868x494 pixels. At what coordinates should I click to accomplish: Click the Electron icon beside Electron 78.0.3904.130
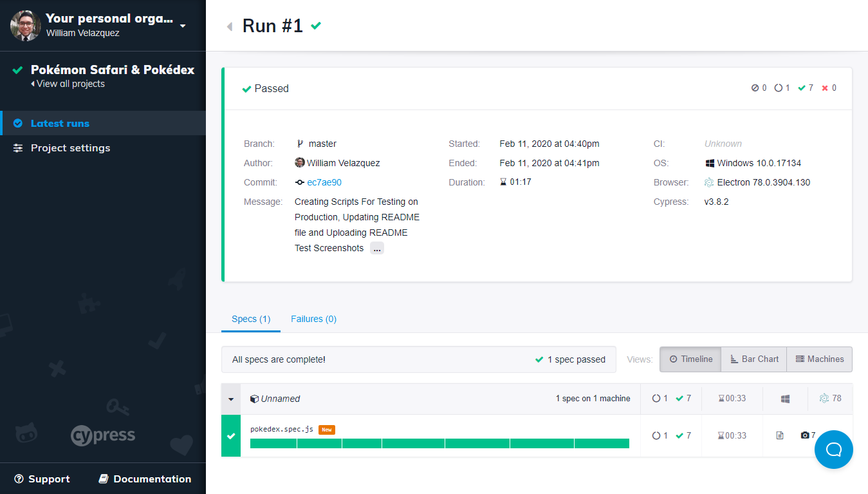tap(710, 182)
